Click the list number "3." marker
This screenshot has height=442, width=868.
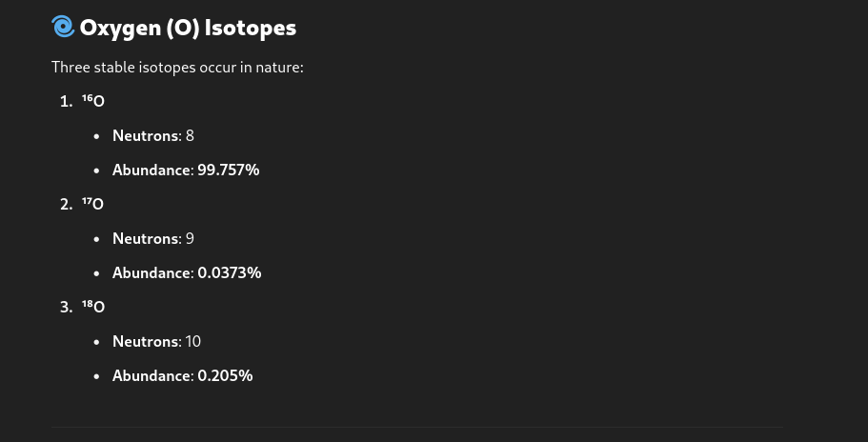(66, 308)
